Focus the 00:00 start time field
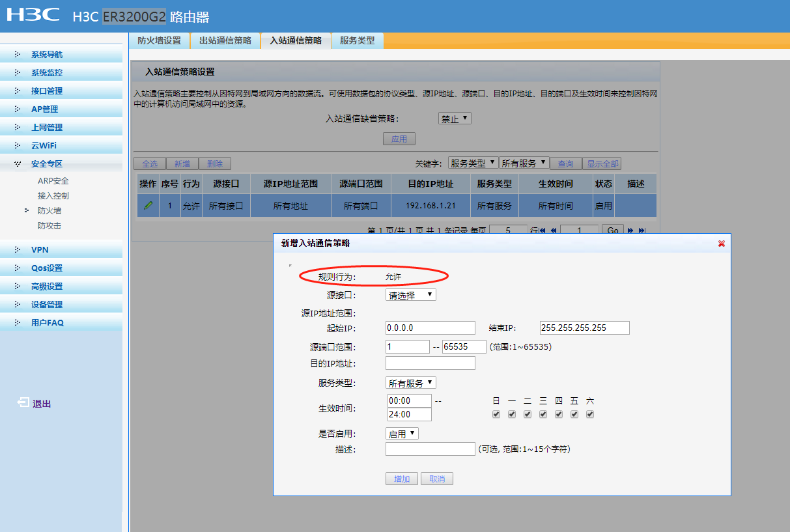790x532 pixels. [x=409, y=400]
